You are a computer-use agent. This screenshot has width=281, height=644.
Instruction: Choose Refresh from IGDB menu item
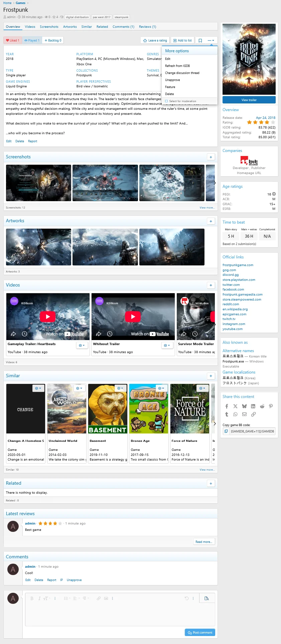[x=189, y=66]
